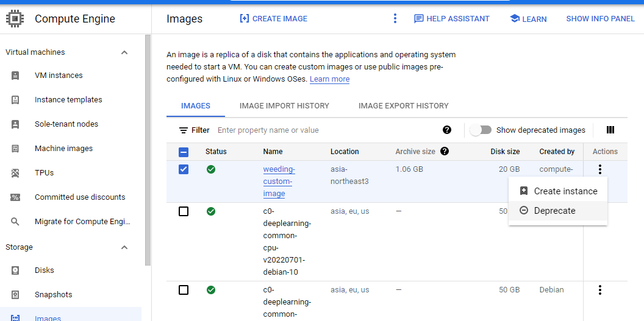Click the Filter icon

tap(183, 130)
